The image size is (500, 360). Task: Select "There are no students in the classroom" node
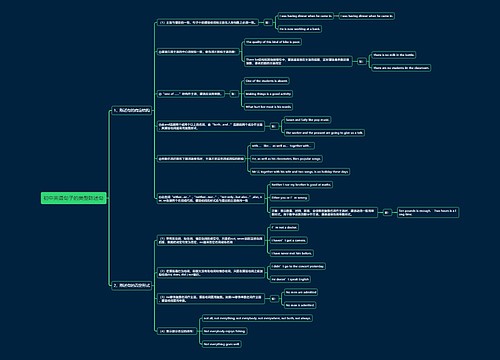tap(401, 68)
